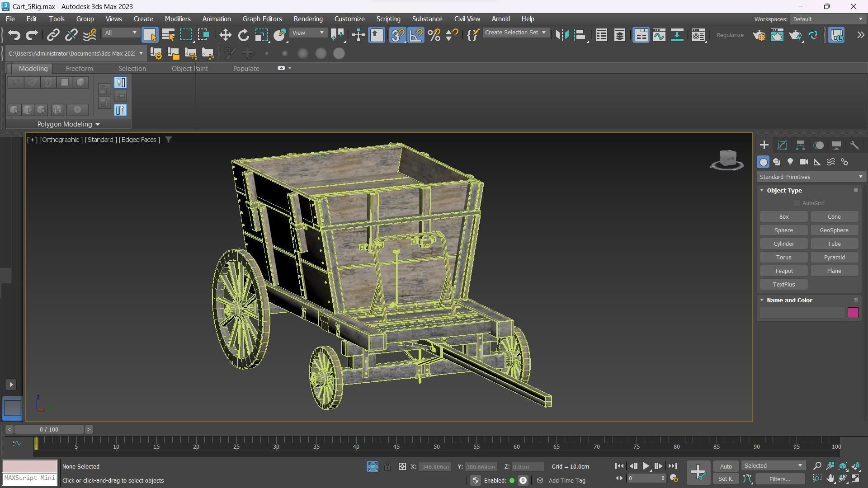Create a Teapot primitive button

click(x=783, y=271)
